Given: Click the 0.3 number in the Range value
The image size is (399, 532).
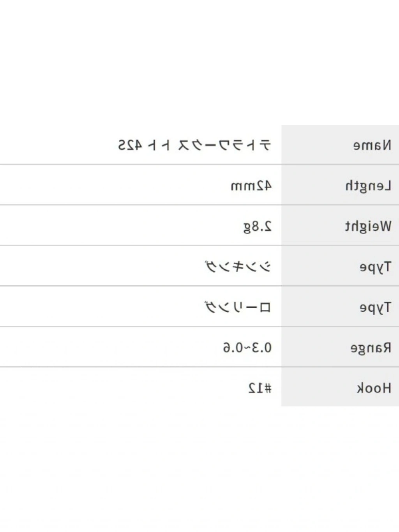Looking at the screenshot, I should [x=261, y=348].
